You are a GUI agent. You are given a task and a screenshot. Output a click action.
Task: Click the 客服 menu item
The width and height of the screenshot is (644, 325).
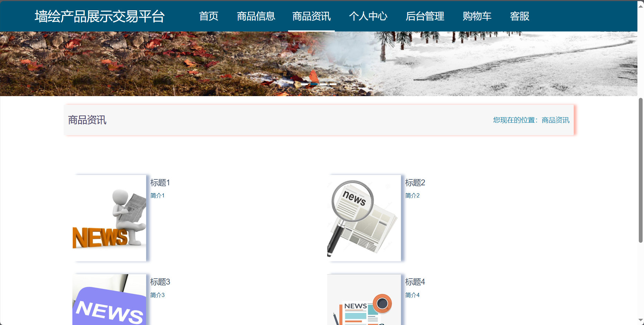519,16
